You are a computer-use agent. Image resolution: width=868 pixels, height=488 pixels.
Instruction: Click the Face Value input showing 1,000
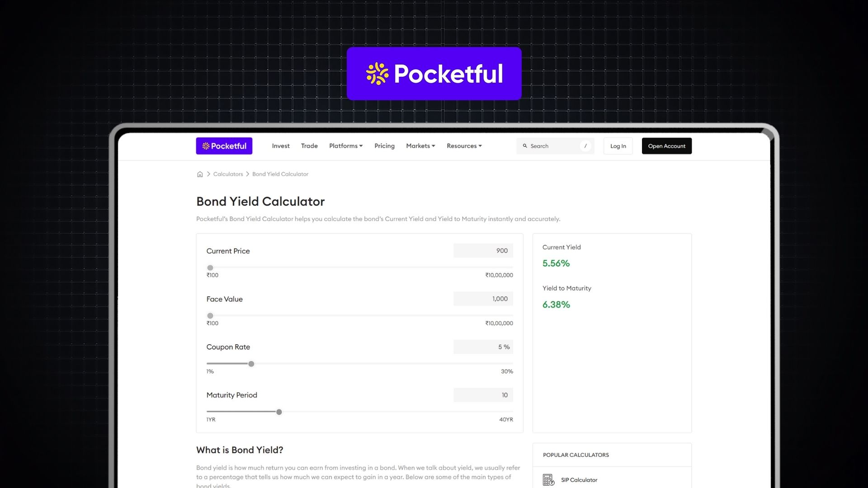pyautogui.click(x=483, y=299)
